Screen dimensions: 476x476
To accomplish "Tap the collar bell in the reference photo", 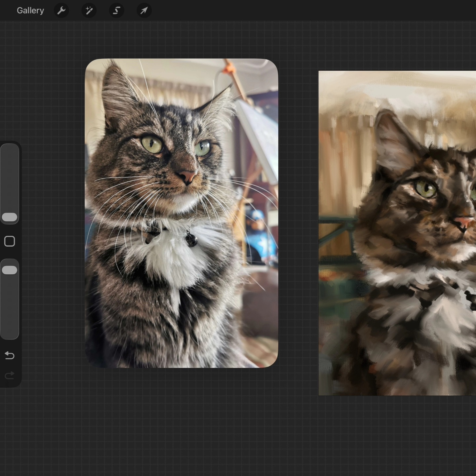I will point(191,240).
